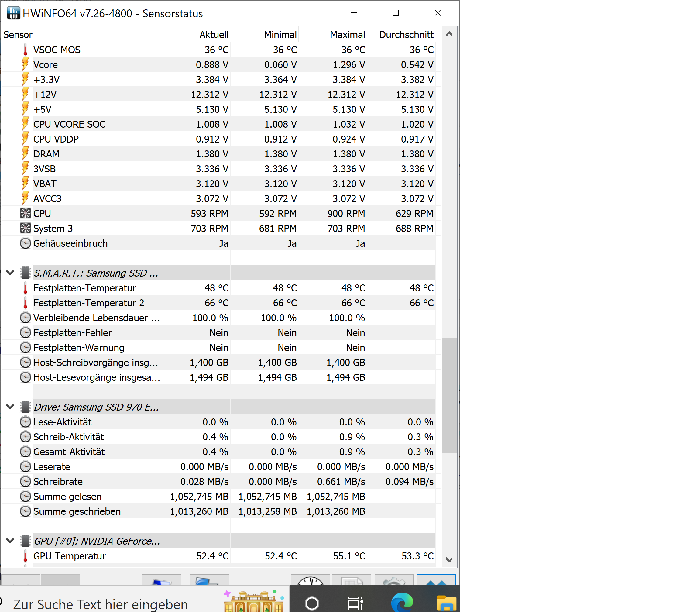This screenshot has width=700, height=612.
Task: Collapse the S.M.A.R.T. Samsung SSD section
Action: 10,273
